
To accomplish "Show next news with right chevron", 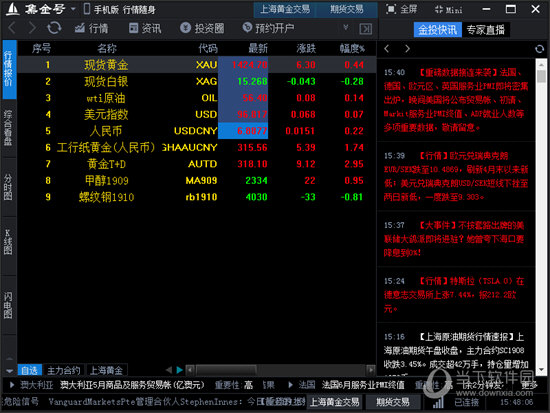I will [407, 48].
